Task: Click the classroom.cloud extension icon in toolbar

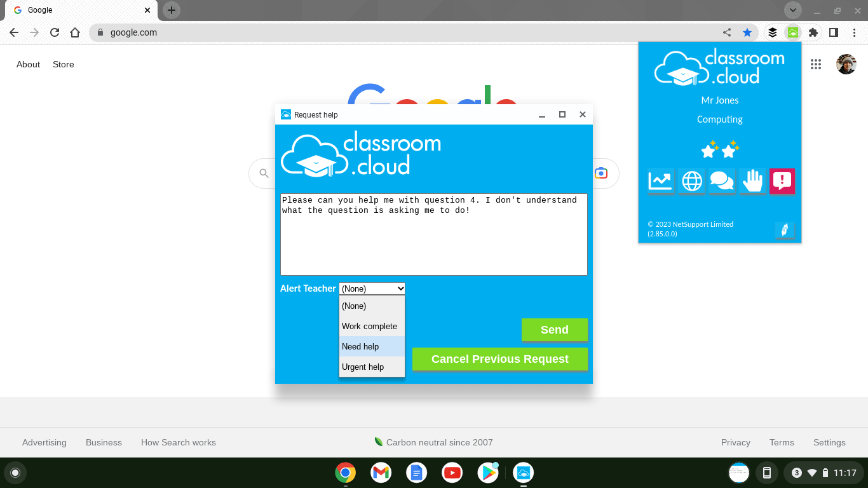Action: tap(792, 32)
